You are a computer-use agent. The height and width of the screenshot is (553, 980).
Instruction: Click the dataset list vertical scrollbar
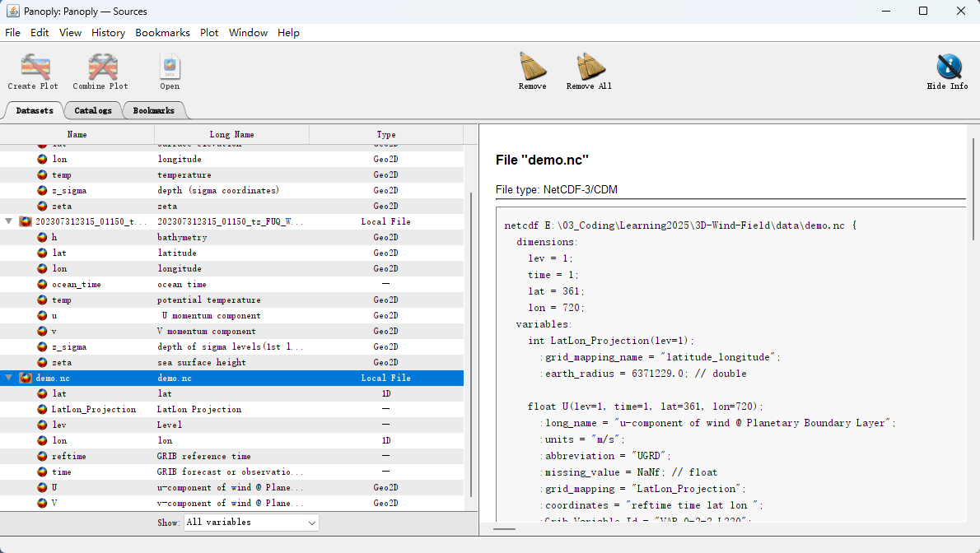click(471, 346)
